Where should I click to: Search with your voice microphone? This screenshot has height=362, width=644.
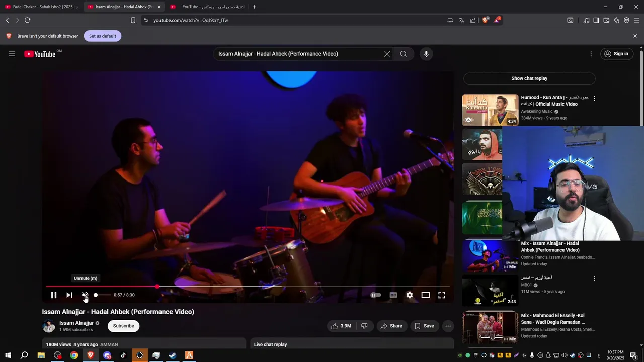(426, 54)
